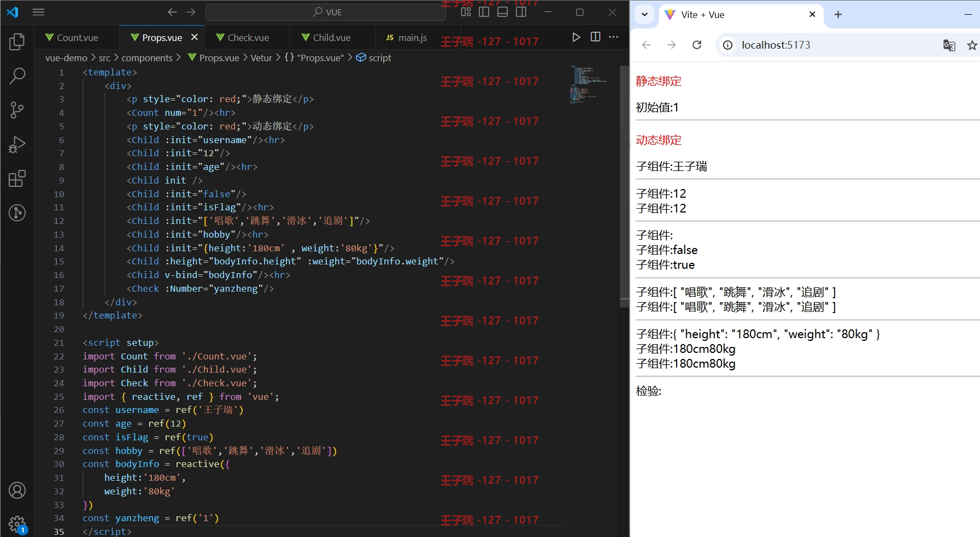Open the Explorer view in activity bar

coord(17,42)
